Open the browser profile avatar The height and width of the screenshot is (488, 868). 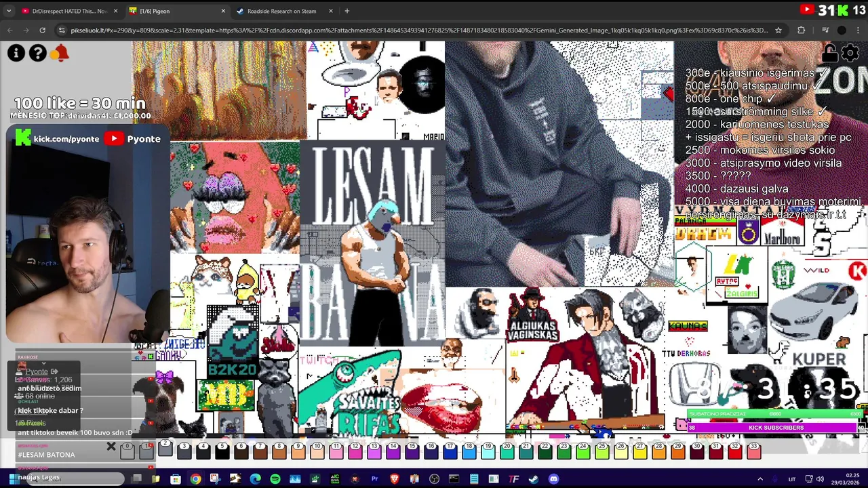coord(842,30)
